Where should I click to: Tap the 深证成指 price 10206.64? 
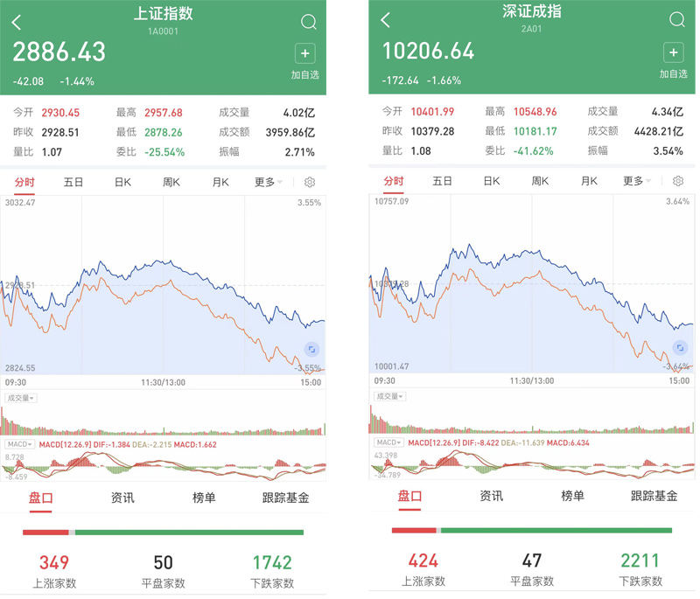coord(428,51)
